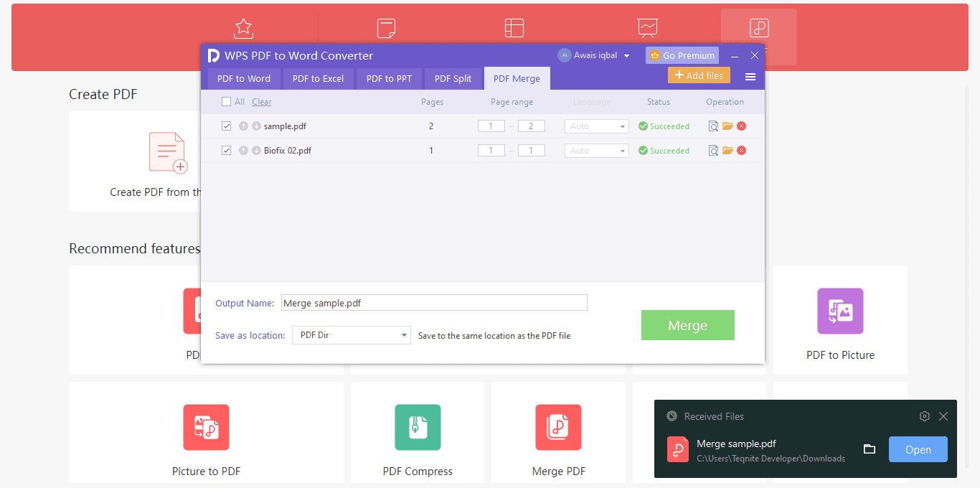The width and height of the screenshot is (980, 488).
Task: Toggle the All files checkbox
Action: click(x=227, y=101)
